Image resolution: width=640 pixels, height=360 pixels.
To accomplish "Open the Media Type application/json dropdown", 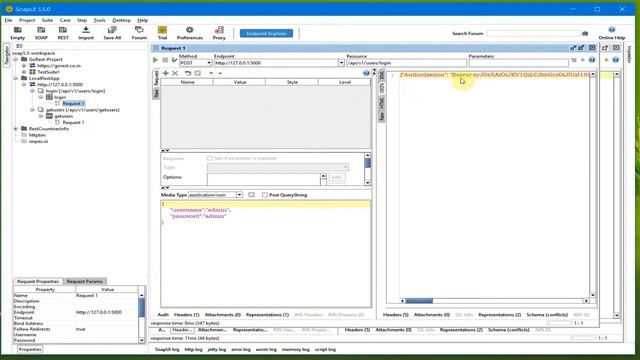I will click(215, 195).
